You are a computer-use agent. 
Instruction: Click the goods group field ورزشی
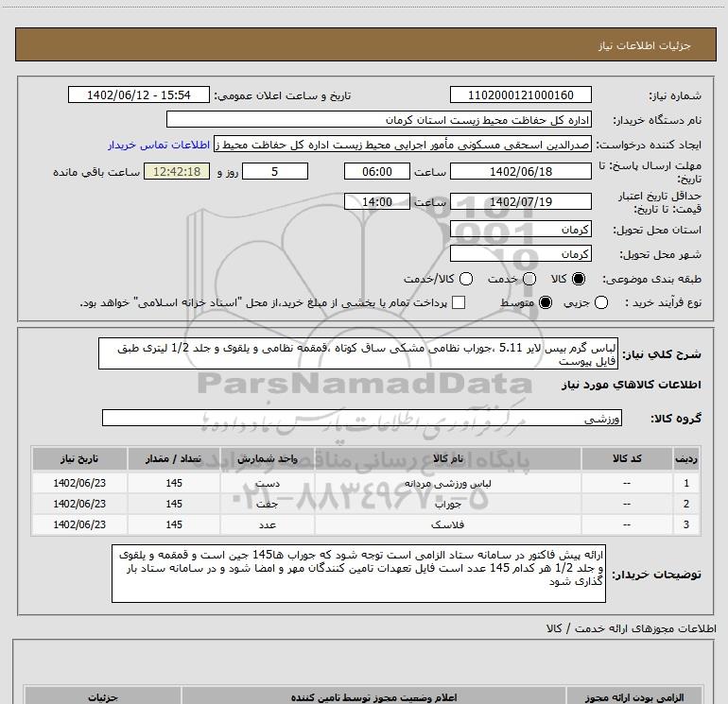362,418
